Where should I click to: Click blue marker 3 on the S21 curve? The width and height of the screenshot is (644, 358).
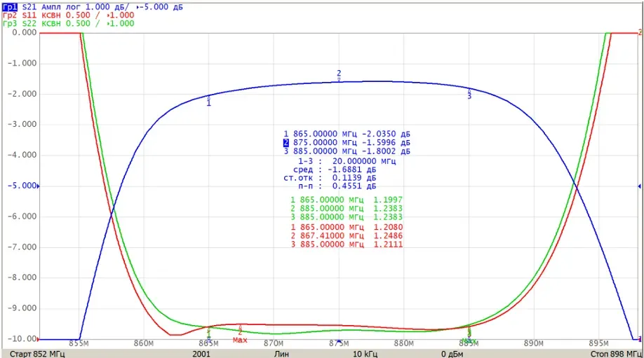point(469,94)
